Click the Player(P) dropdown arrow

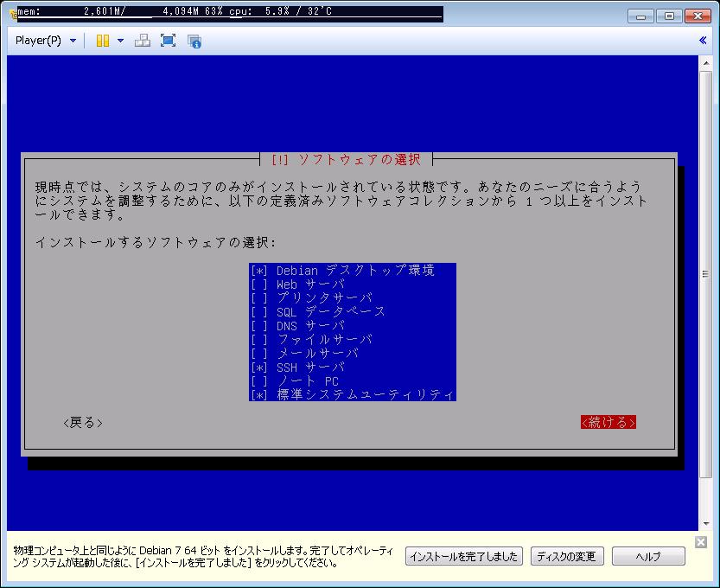[73, 41]
